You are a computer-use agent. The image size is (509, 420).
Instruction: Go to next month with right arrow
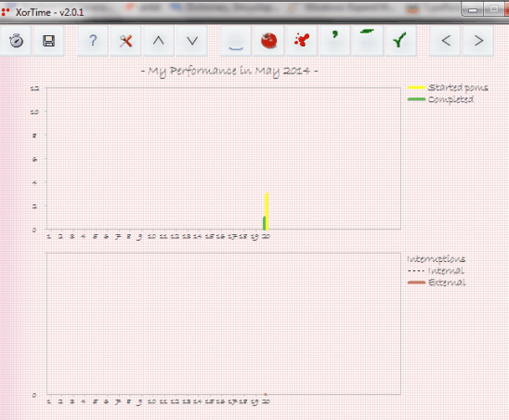478,41
